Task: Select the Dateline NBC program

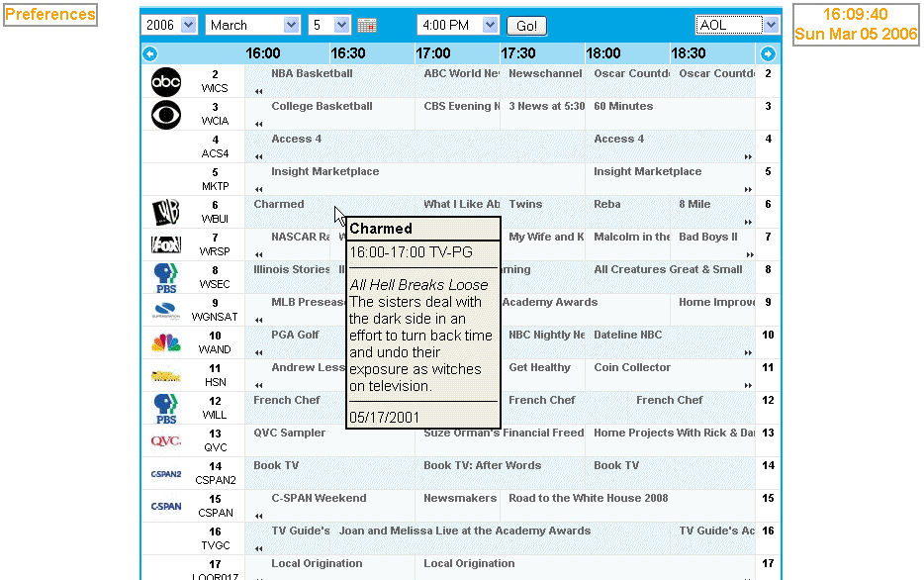Action: tap(627, 335)
